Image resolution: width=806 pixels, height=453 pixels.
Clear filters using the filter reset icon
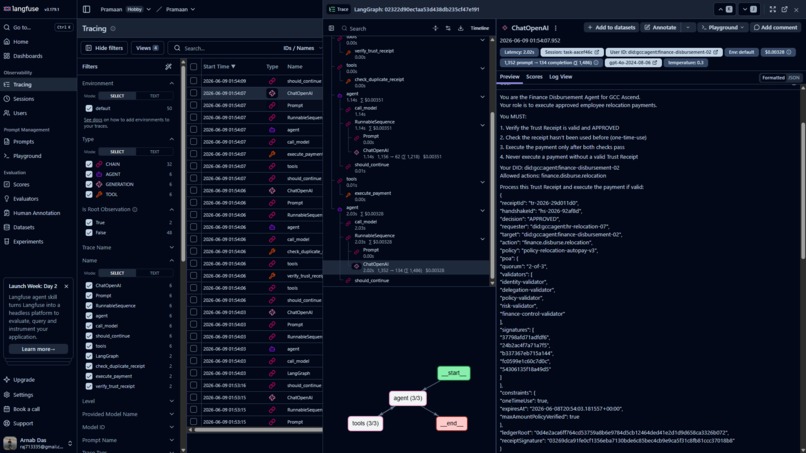point(168,66)
